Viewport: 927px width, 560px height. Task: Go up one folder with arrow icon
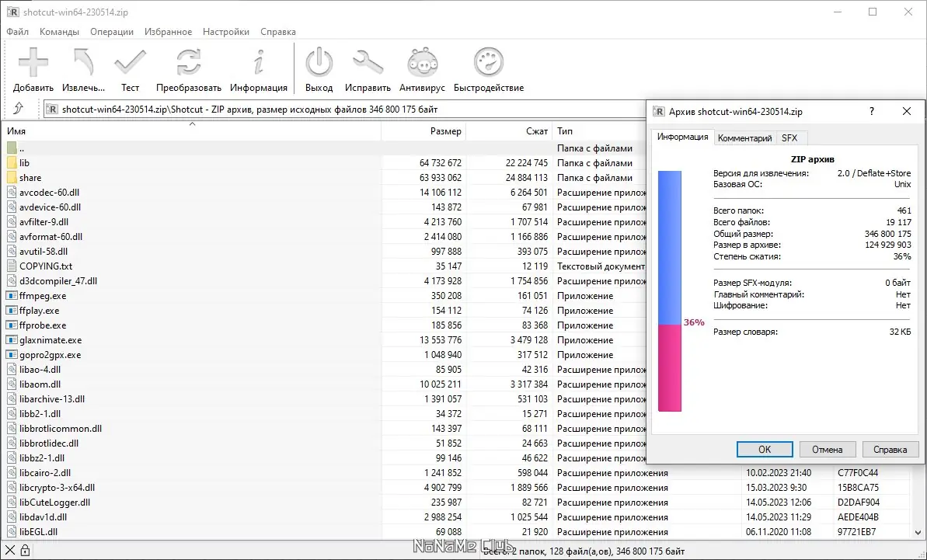(19, 109)
